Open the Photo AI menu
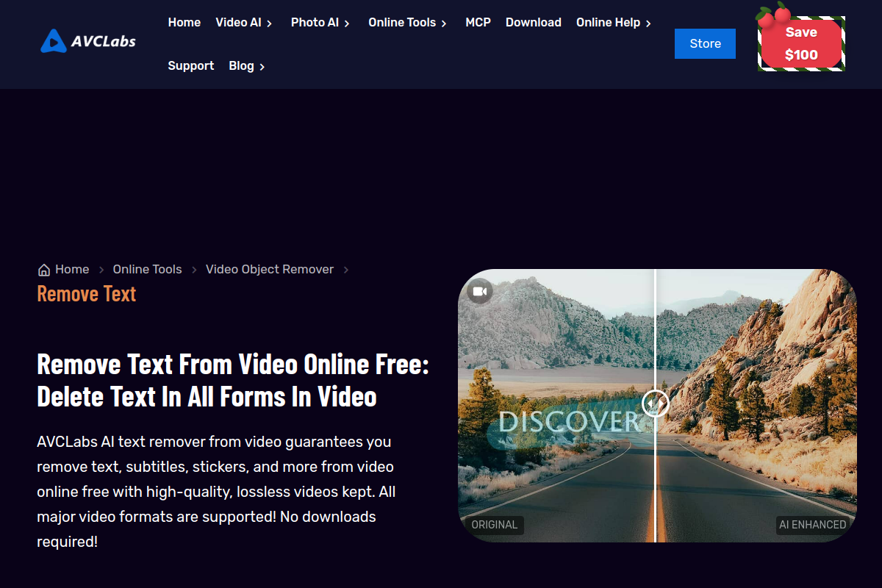The height and width of the screenshot is (588, 882). [315, 23]
